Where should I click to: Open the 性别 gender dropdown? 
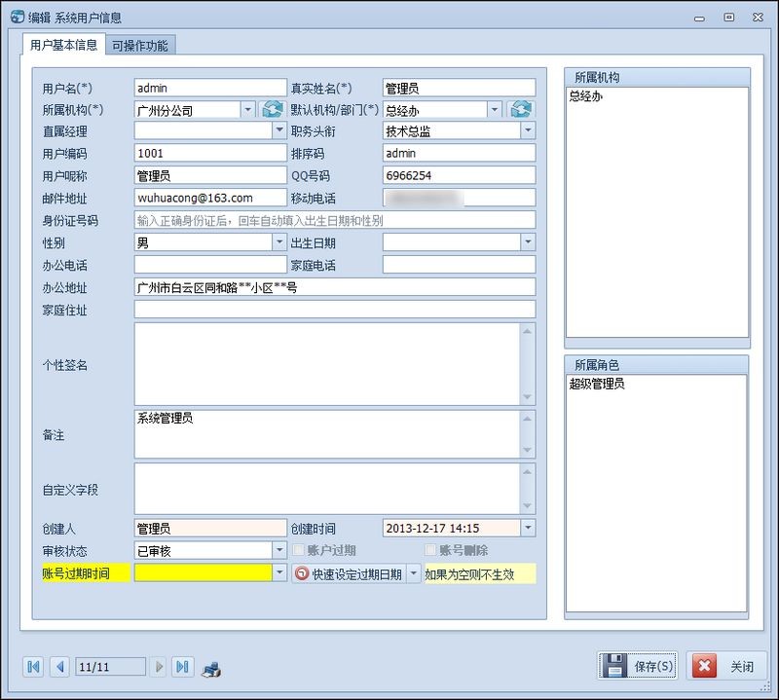point(279,242)
